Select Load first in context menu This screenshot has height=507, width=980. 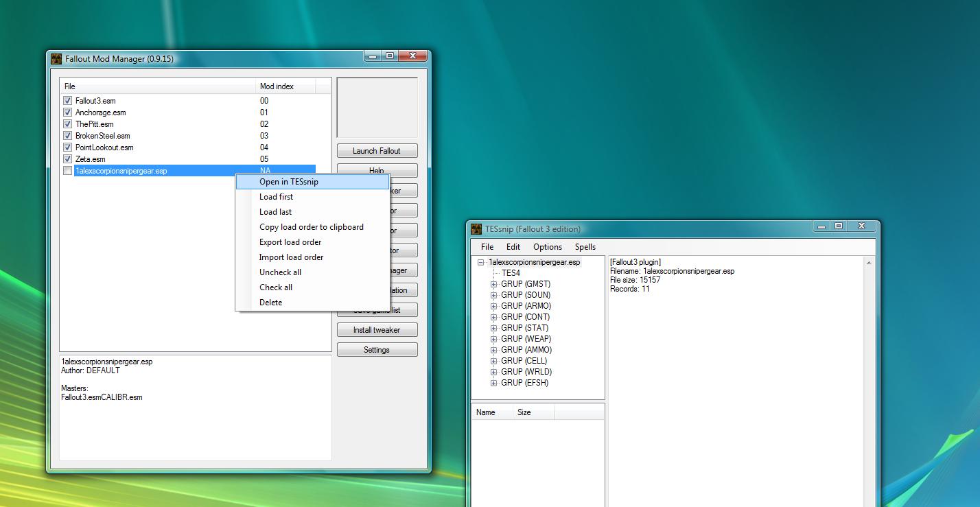312,197
